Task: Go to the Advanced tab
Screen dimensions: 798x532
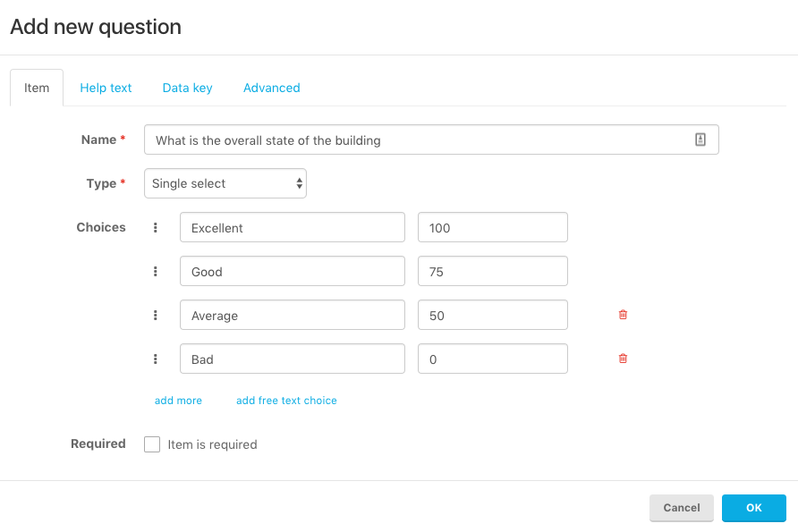Action: [271, 88]
